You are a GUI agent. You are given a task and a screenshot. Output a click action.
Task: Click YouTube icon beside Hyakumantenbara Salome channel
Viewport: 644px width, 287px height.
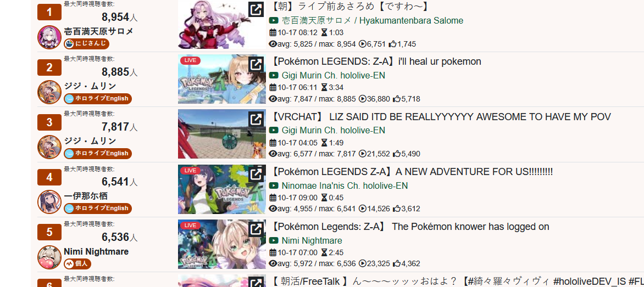tap(274, 20)
